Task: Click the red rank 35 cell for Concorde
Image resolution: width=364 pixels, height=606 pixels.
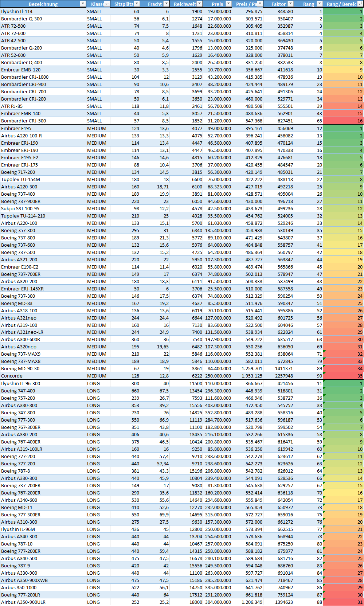Action: click(x=343, y=376)
